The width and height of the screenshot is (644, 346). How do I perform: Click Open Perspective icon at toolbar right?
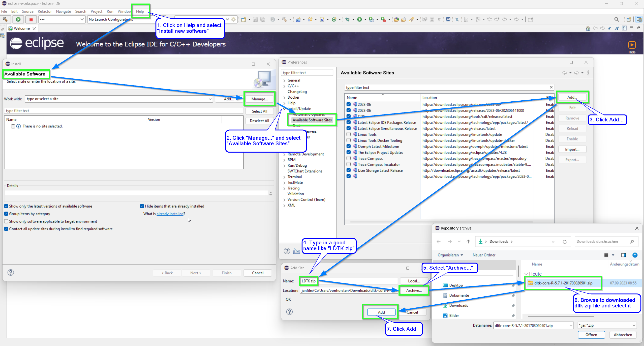pos(629,19)
